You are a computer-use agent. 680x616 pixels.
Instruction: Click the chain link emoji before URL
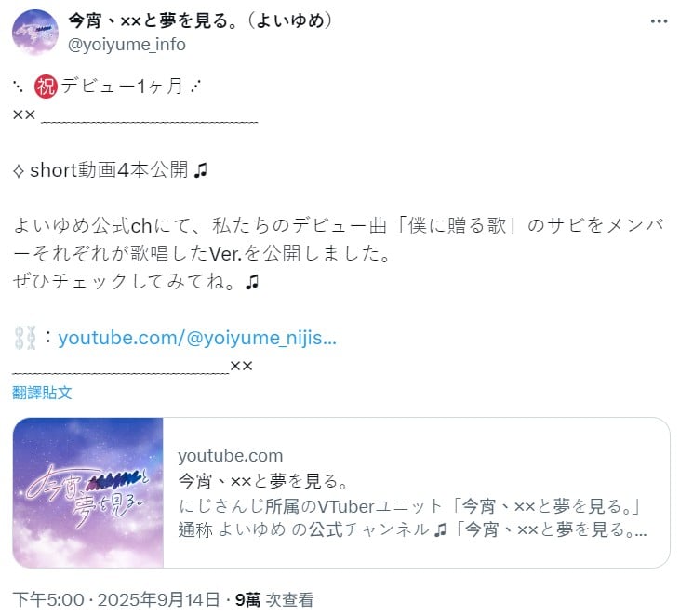click(x=25, y=338)
